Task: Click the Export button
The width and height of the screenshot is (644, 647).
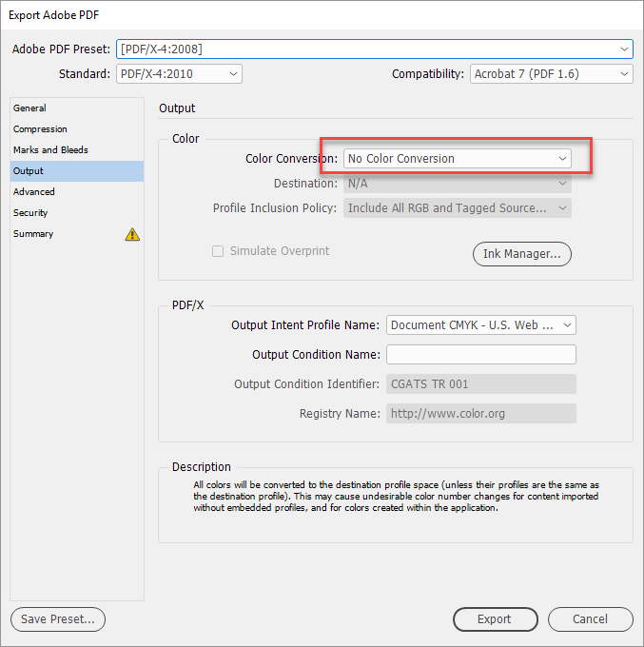Action: click(495, 619)
